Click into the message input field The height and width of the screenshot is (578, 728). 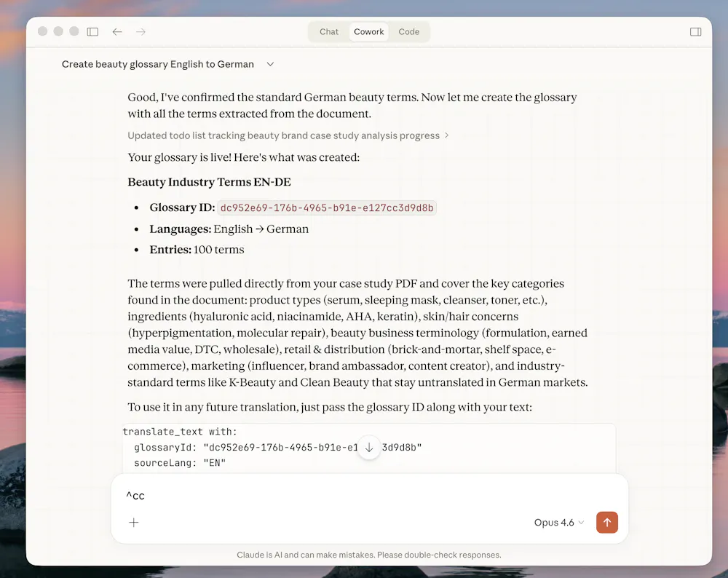point(369,495)
